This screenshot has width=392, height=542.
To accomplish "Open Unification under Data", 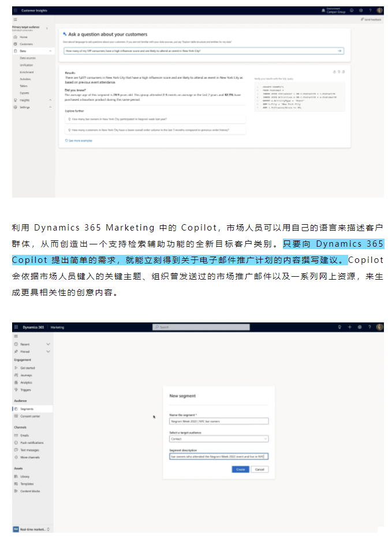I will point(26,65).
